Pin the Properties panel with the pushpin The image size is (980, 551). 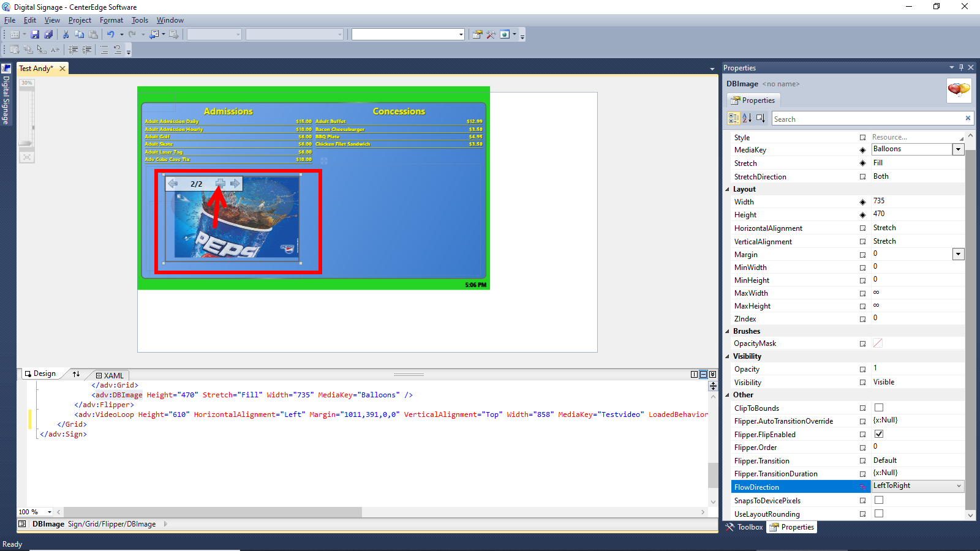961,67
